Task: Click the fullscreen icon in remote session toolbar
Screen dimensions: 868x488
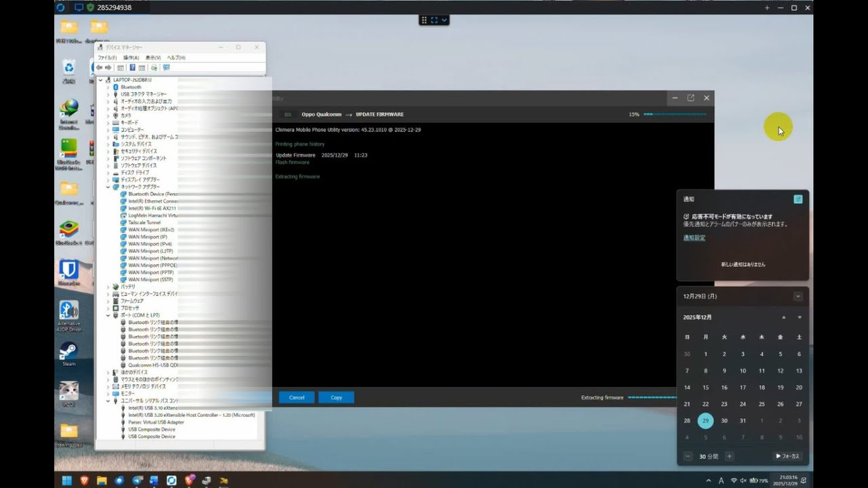Action: point(435,20)
